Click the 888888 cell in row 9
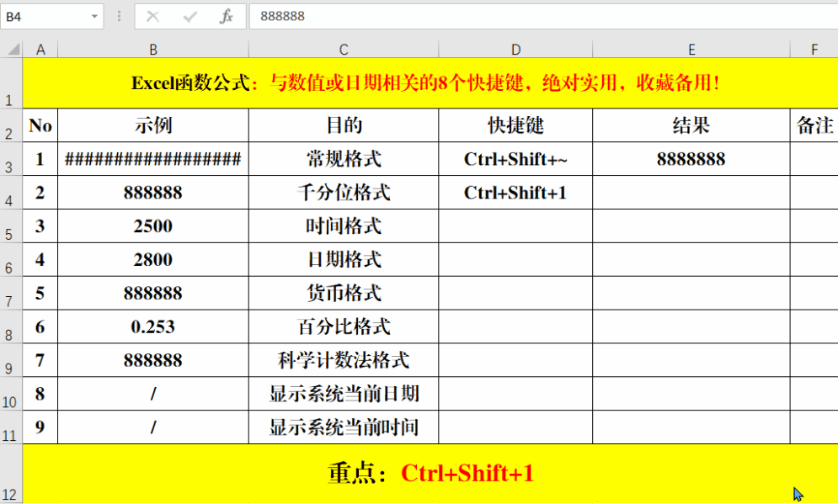Viewport: 838px width, 504px height. pyautogui.click(x=152, y=361)
